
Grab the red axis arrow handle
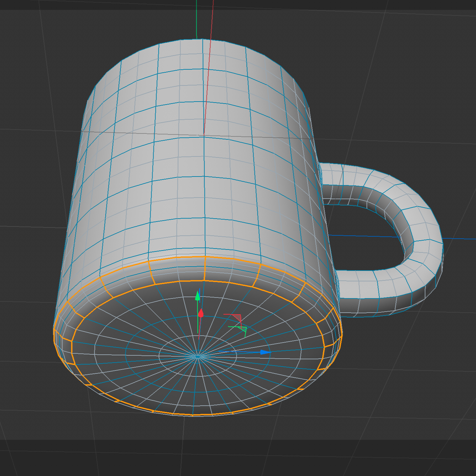pyautogui.click(x=201, y=313)
